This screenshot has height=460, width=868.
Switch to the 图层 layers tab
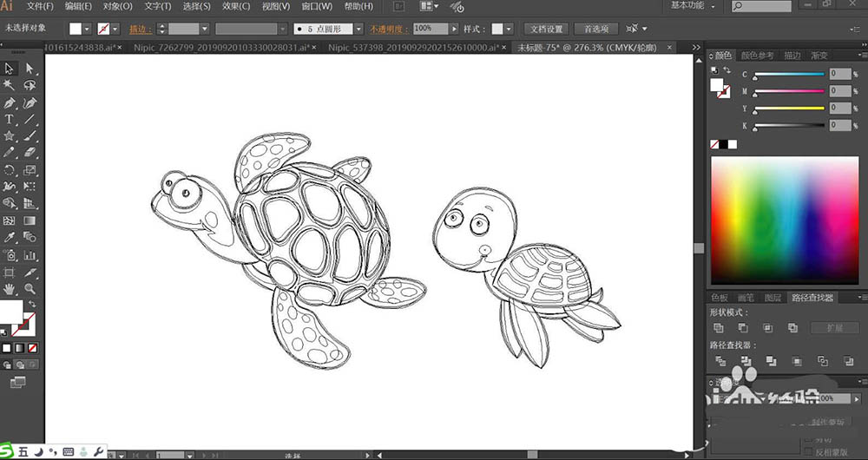tap(773, 298)
